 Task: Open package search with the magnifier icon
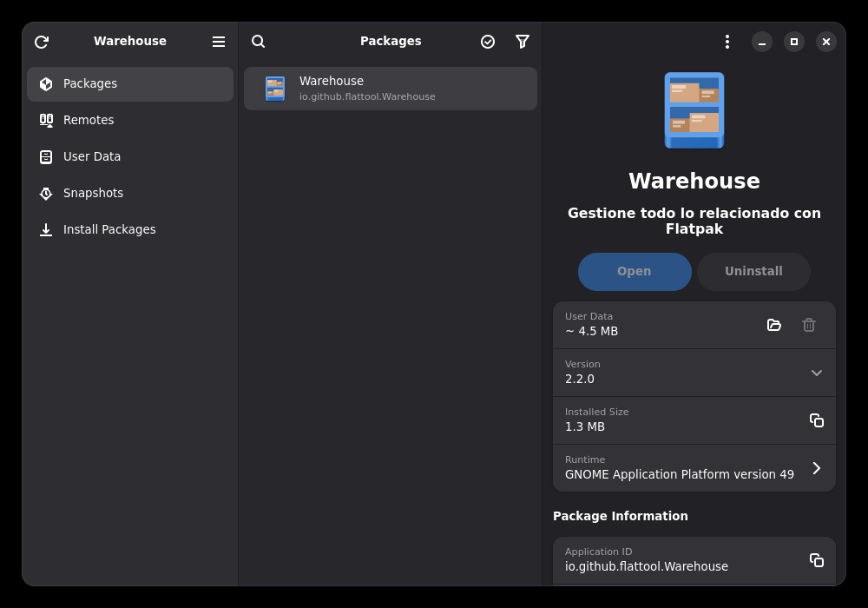pyautogui.click(x=258, y=42)
